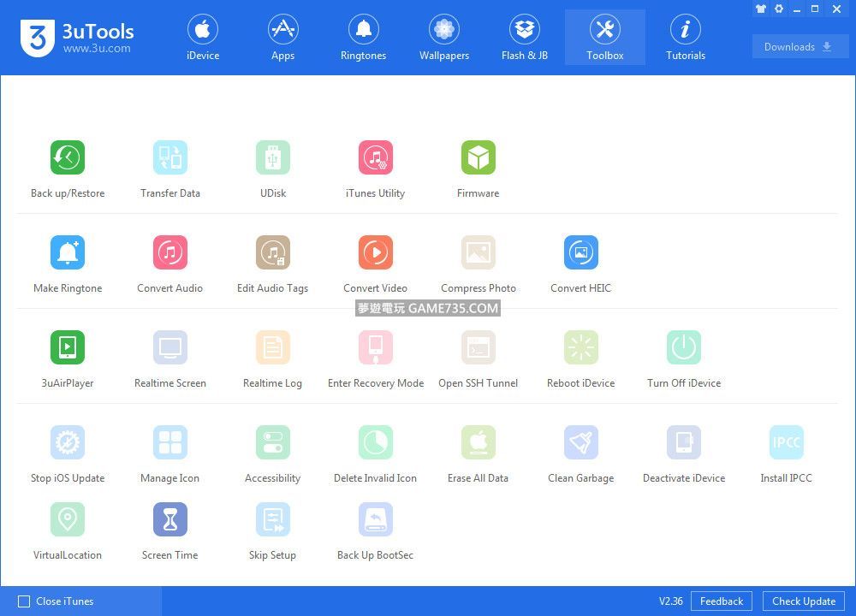Image resolution: width=856 pixels, height=616 pixels.
Task: Select the Make Ringtone tool
Action: 68,253
